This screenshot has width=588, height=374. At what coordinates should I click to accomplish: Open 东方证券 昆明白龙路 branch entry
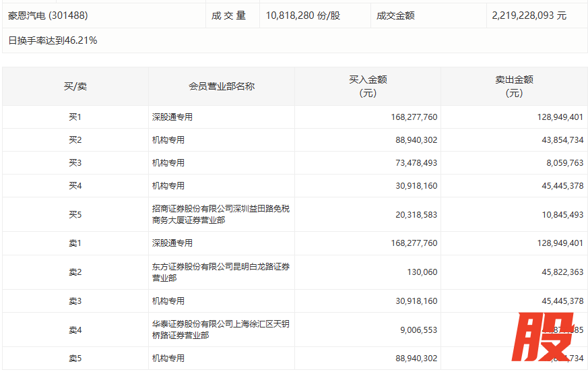220,272
